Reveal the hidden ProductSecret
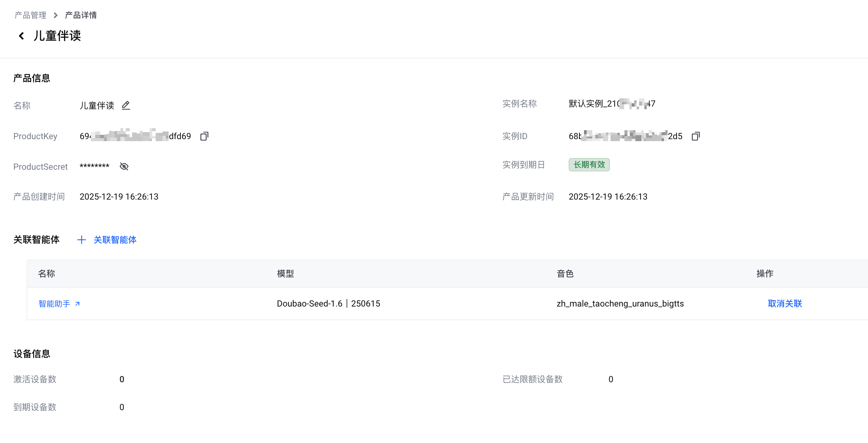The image size is (868, 443). click(124, 167)
